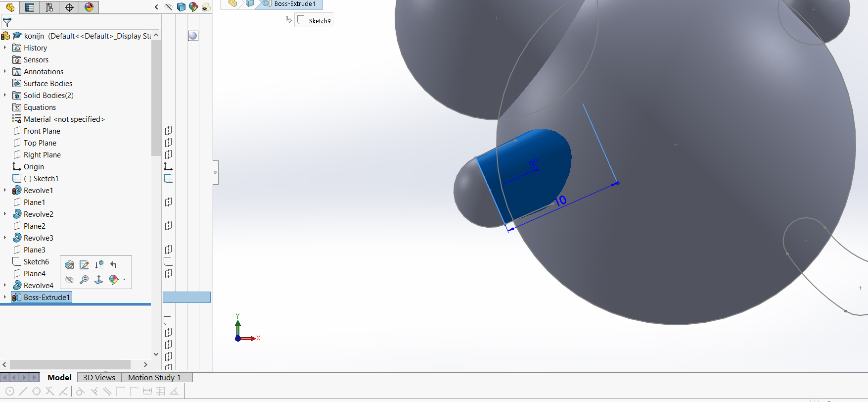Open the DisplayManager color-ball tab
The width and height of the screenshot is (868, 402).
[x=89, y=7]
